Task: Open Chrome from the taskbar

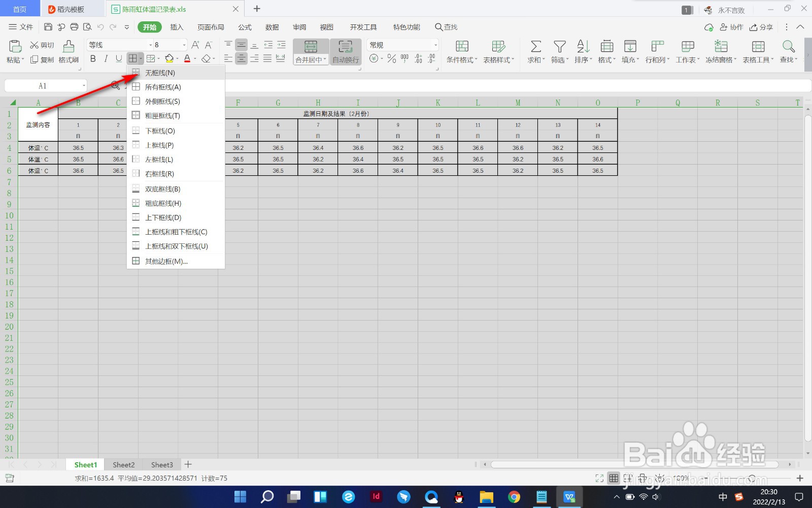Action: point(514,497)
